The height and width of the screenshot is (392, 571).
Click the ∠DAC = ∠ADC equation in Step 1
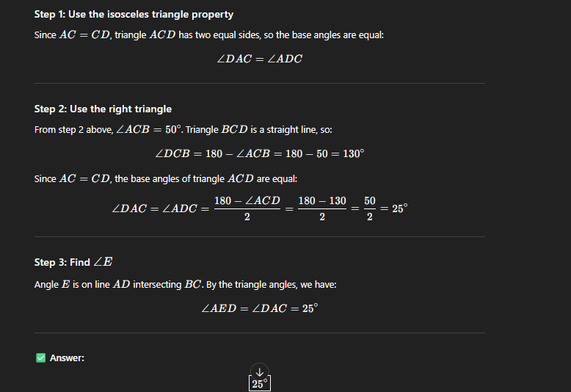click(260, 59)
